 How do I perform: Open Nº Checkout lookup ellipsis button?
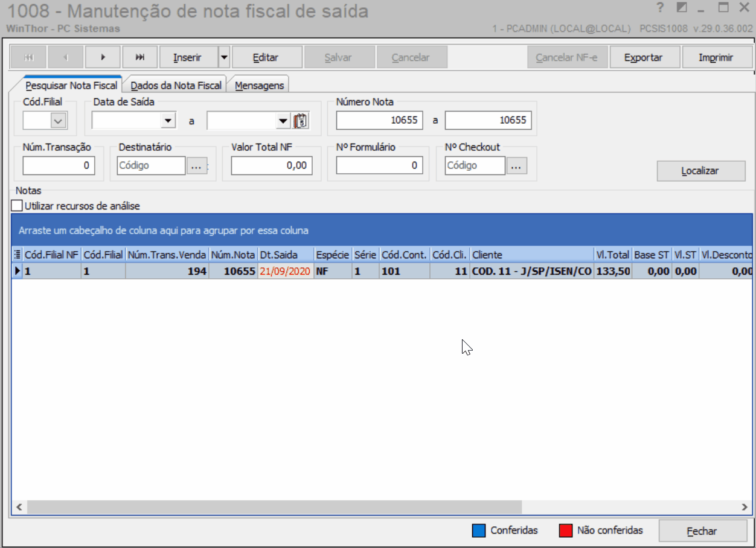(x=516, y=165)
